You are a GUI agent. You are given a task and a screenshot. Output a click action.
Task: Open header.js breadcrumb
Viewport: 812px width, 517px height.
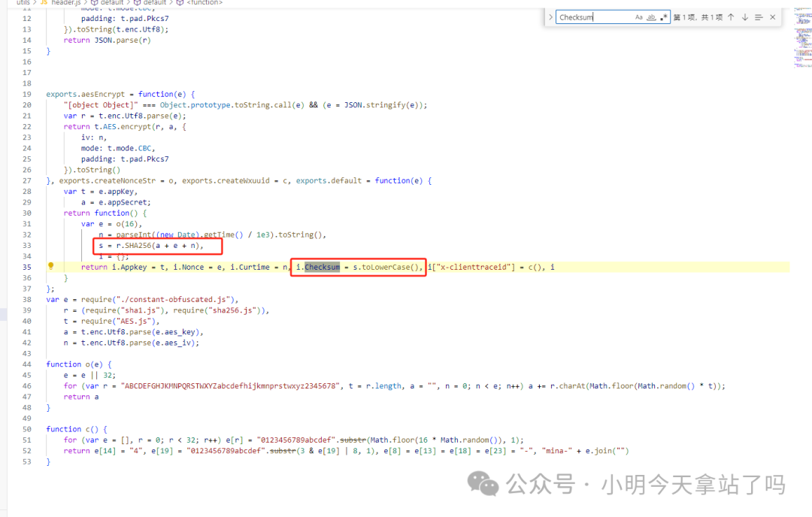(x=65, y=2)
